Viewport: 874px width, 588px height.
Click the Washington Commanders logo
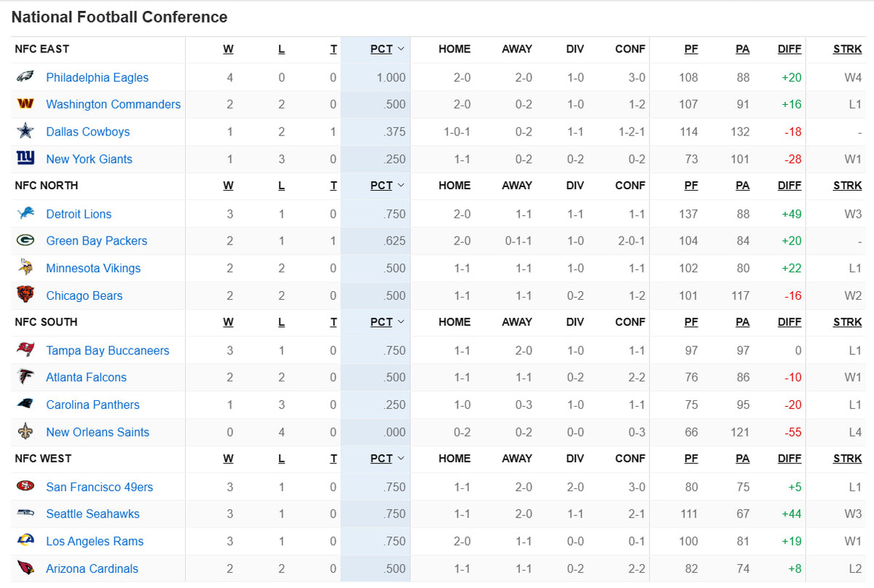[x=25, y=104]
